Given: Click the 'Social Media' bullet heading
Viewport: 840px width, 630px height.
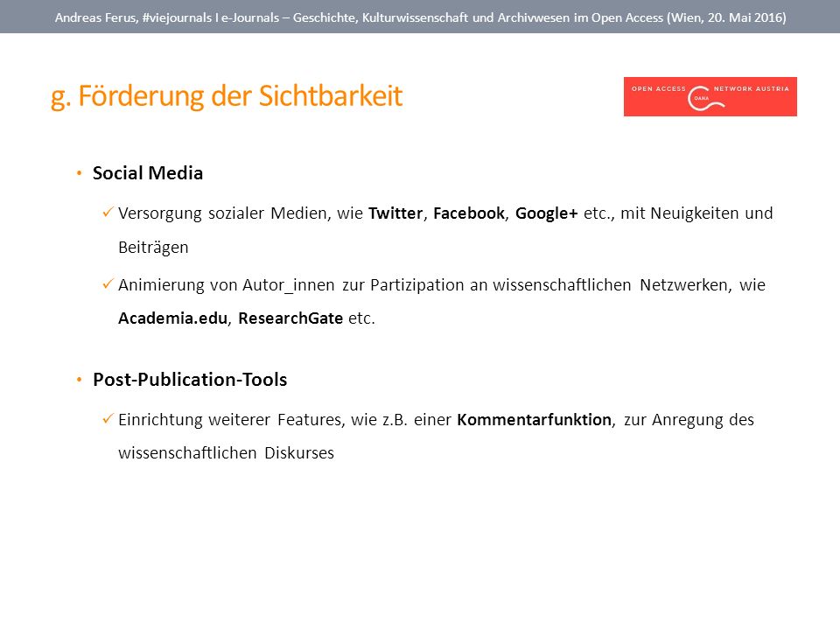Looking at the screenshot, I should coord(148,173).
